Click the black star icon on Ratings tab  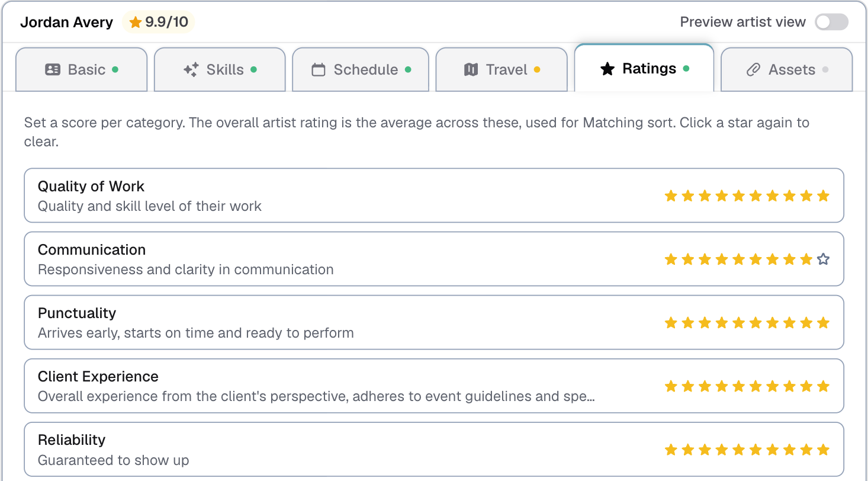(607, 69)
